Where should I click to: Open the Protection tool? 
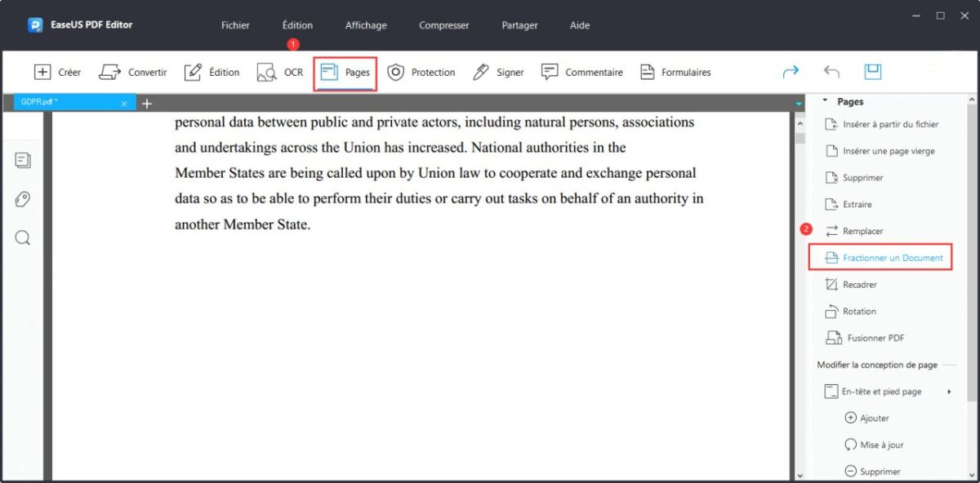421,73
